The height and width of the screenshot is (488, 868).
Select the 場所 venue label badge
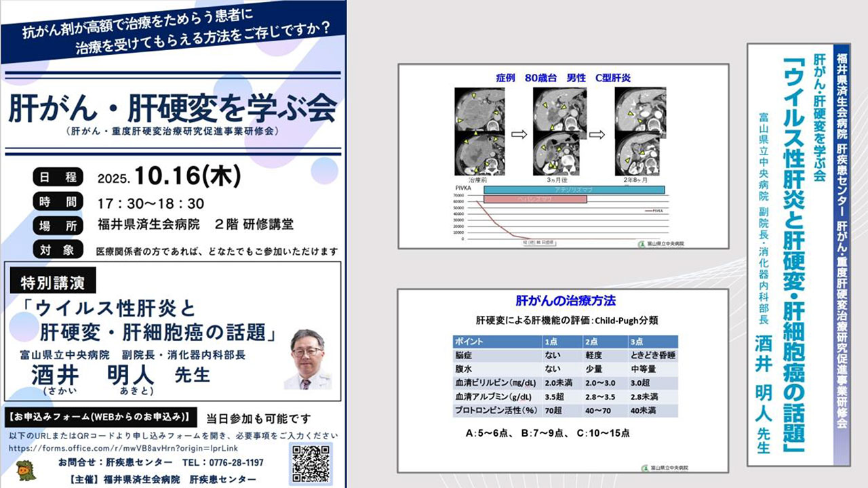click(x=57, y=226)
